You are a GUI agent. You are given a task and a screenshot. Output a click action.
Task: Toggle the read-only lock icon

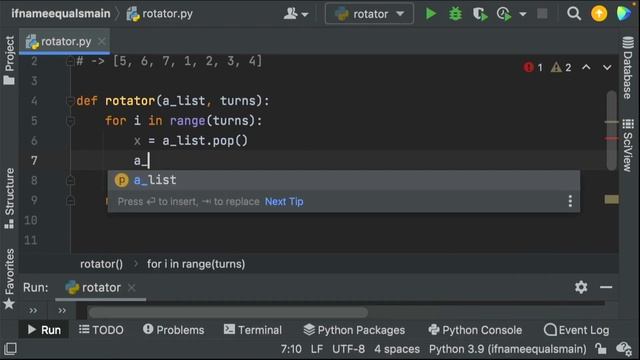tap(600, 349)
